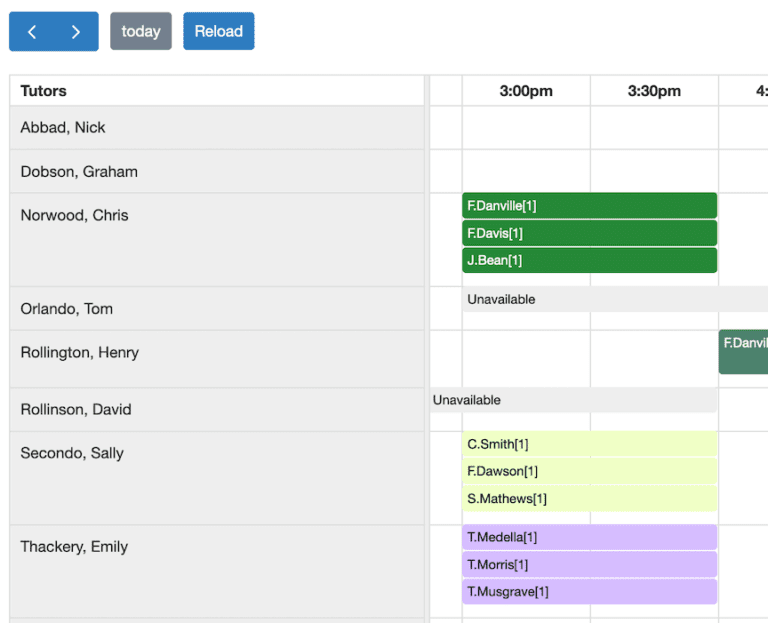
Task: Open the T.Medella purple booking
Action: coord(589,538)
